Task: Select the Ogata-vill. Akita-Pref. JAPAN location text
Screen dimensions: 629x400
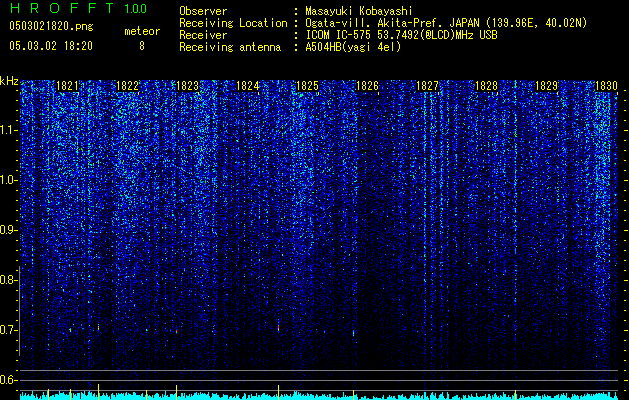Action: point(446,23)
